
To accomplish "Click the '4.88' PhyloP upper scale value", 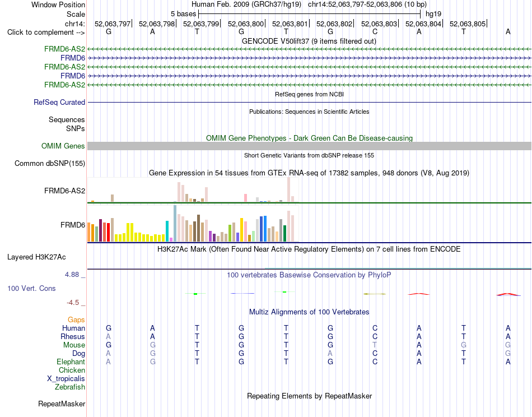I will click(x=72, y=275).
